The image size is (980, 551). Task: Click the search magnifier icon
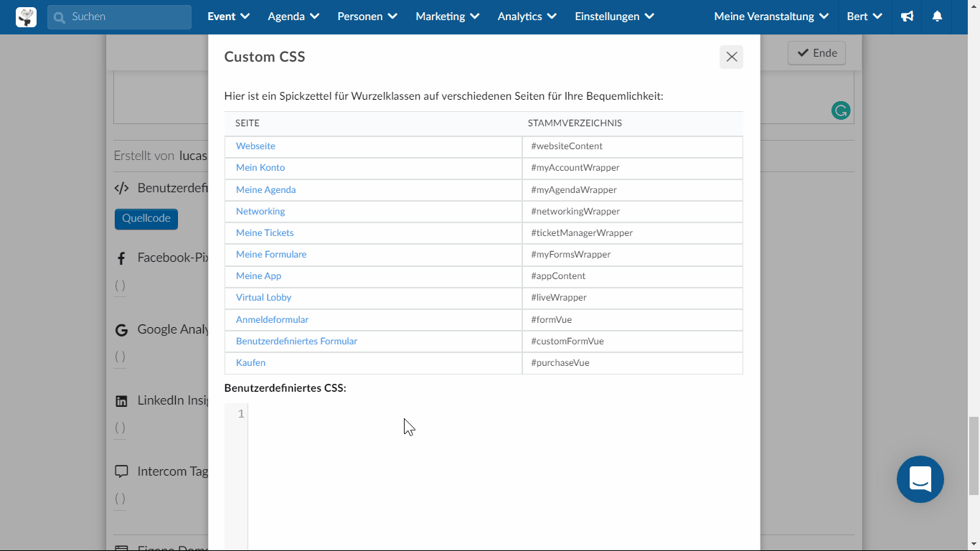pos(60,17)
